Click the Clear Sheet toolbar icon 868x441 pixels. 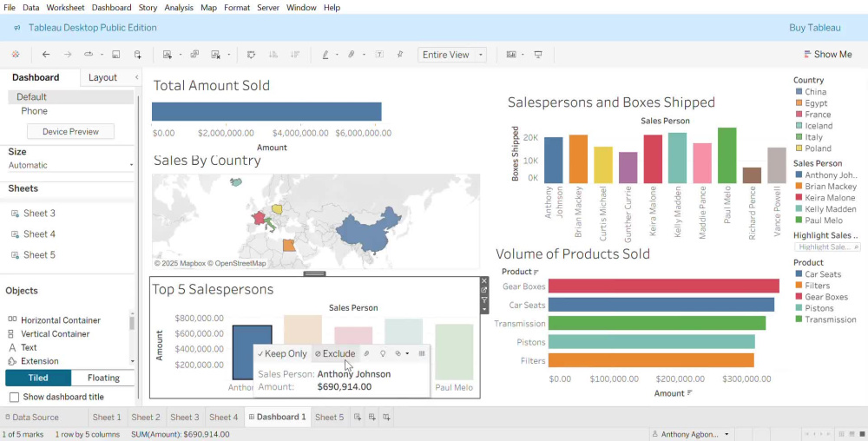[x=216, y=54]
